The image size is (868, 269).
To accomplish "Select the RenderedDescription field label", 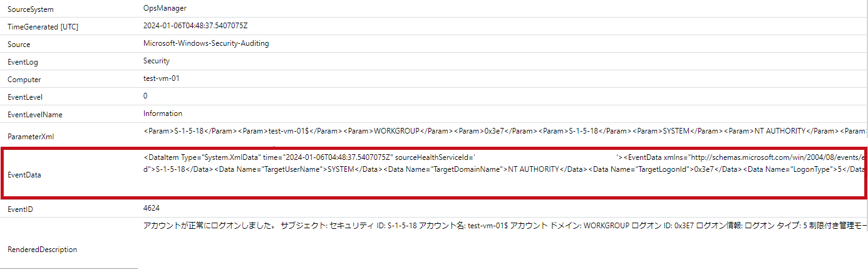I will (x=42, y=250).
